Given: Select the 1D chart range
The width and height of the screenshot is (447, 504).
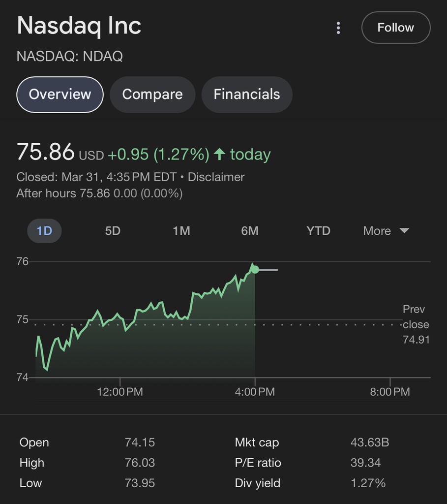Looking at the screenshot, I should pos(44,231).
